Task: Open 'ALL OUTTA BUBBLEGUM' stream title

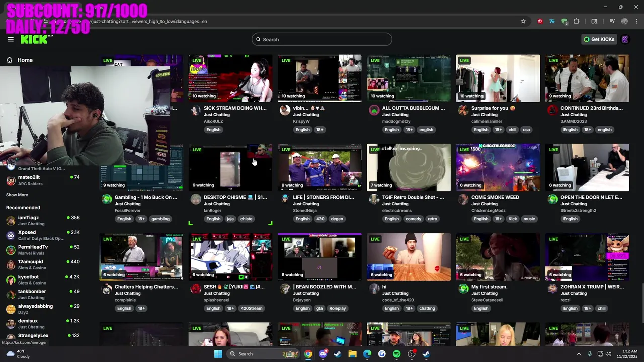Action: 414,108
